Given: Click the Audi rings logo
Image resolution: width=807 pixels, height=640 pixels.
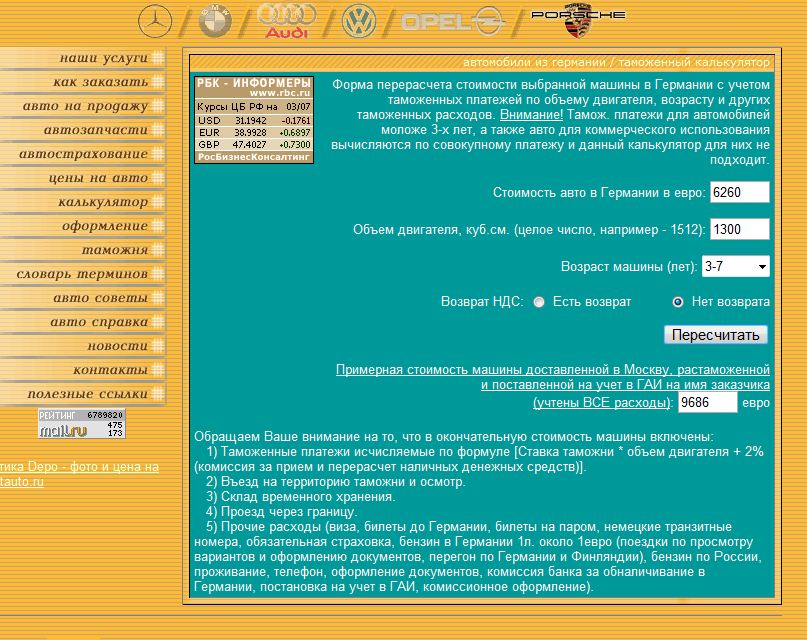Looking at the screenshot, I should [x=286, y=20].
